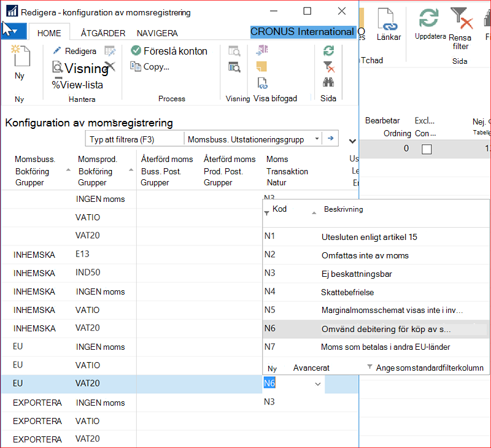The width and height of the screenshot is (491, 448).
Task: Click the lower Visning magnifier icon
Action: (234, 67)
